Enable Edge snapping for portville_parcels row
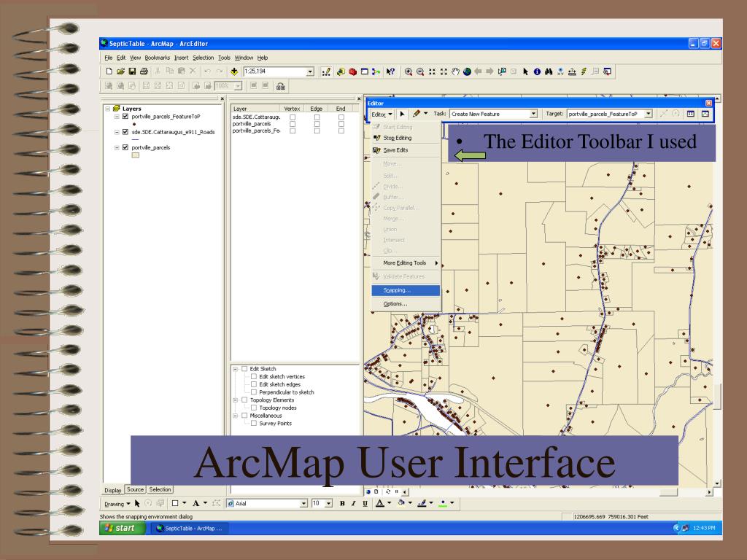Image resolution: width=747 pixels, height=560 pixels. [317, 124]
